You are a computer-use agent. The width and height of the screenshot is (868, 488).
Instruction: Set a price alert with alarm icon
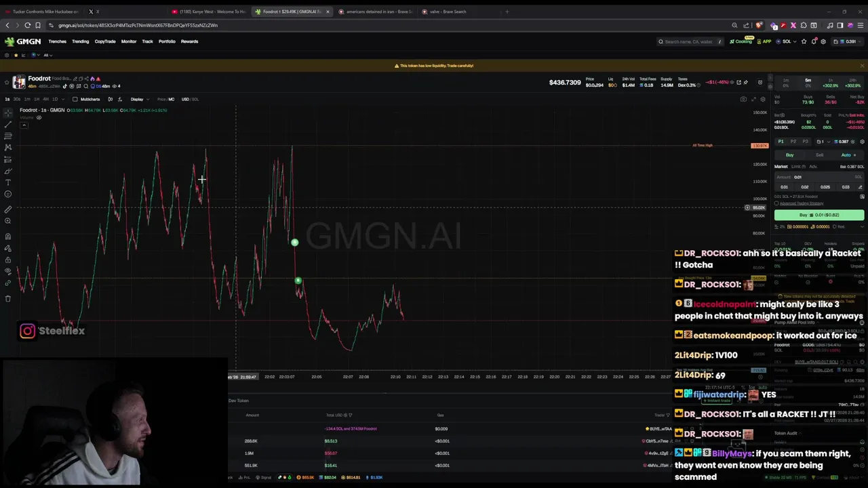[760, 82]
